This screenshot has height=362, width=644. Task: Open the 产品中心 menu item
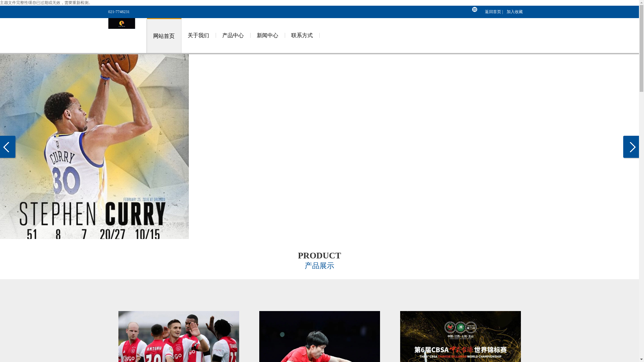coord(233,36)
